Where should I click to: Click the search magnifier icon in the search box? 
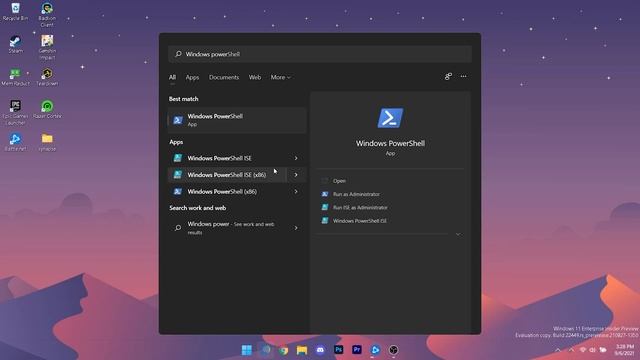pyautogui.click(x=178, y=54)
